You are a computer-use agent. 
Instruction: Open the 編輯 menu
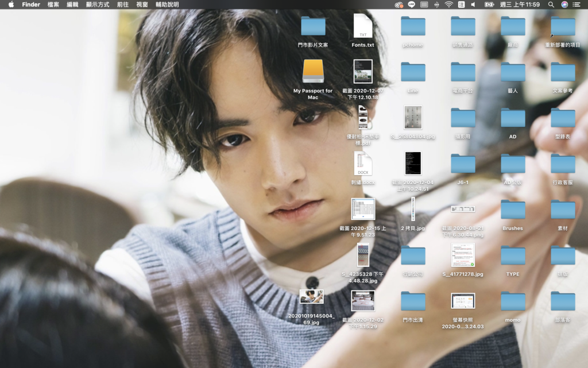[72, 5]
